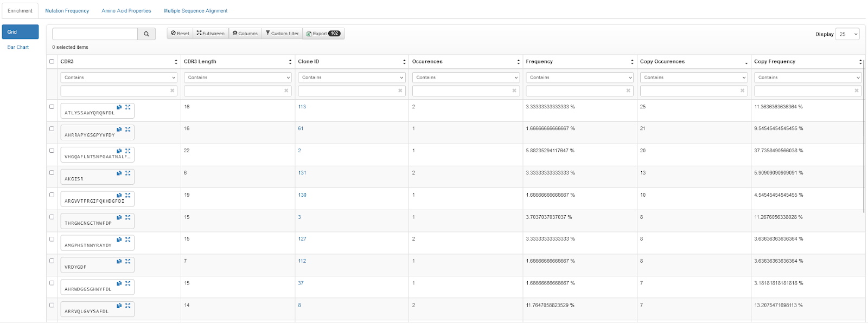
Task: Click the copy icon for VRDYGDF
Action: (x=119, y=262)
